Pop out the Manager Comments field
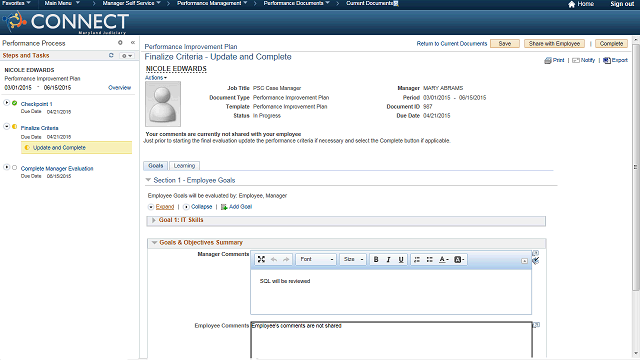Image resolution: width=640 pixels, height=360 pixels. (536, 253)
